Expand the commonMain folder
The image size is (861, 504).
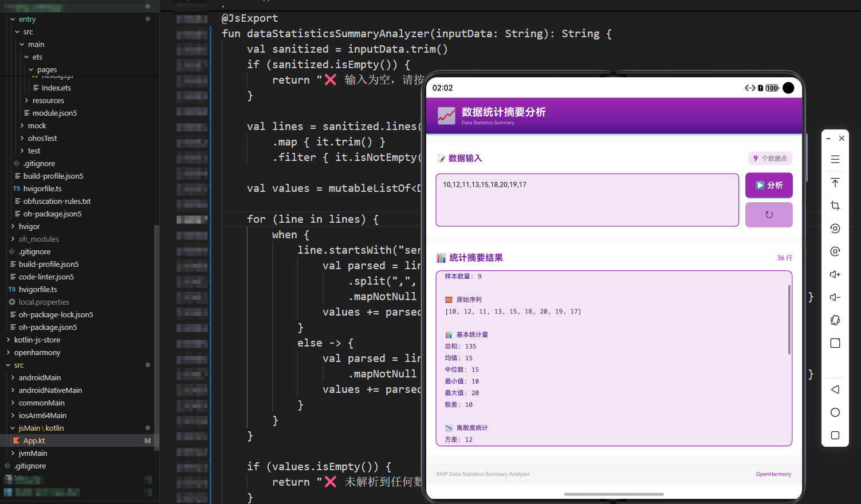(x=13, y=403)
